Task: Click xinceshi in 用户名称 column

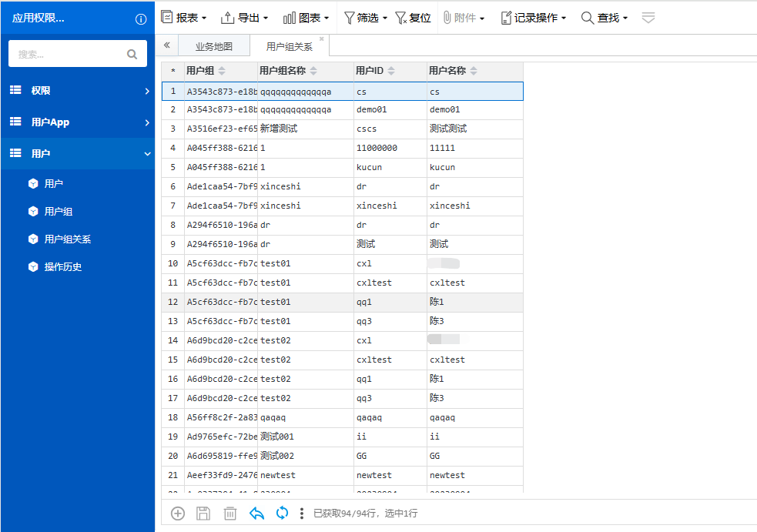Action: pos(474,206)
